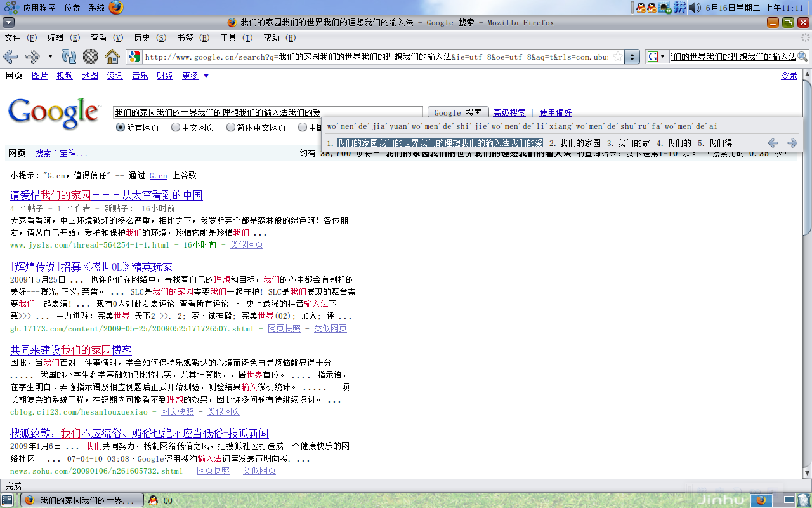Open the 书签 menu

click(x=193, y=37)
